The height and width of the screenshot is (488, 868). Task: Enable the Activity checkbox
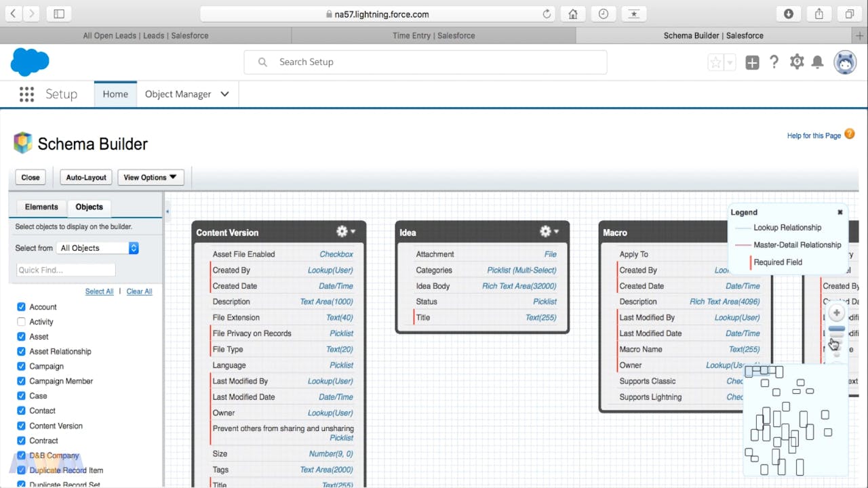tap(21, 322)
